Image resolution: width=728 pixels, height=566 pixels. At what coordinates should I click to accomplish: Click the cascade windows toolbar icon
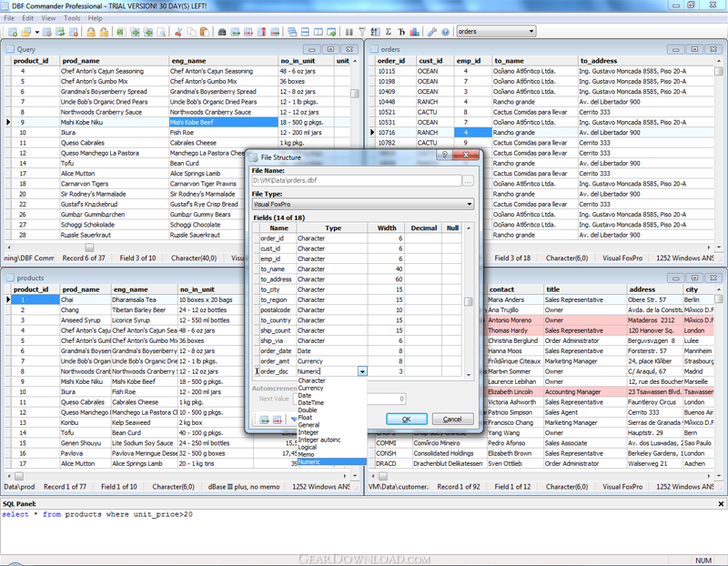click(292, 32)
